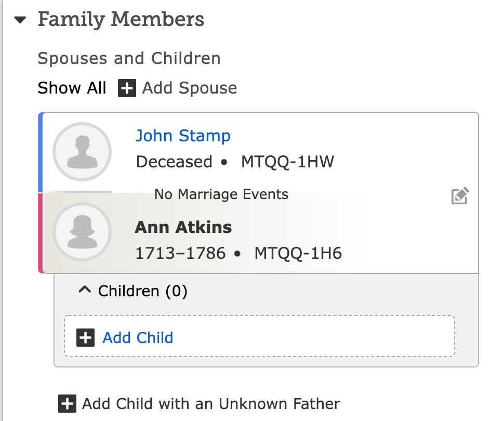504x421 pixels.
Task: Click the Add Child plus icon
Action: click(x=86, y=338)
